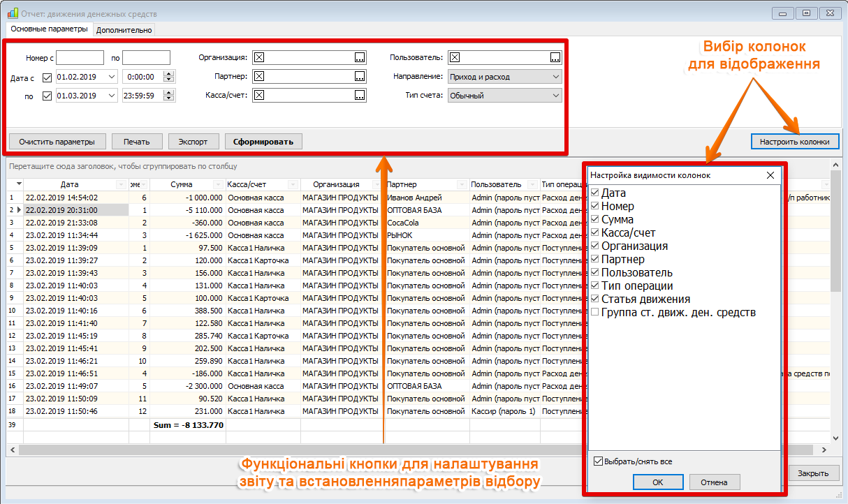Image resolution: width=848 pixels, height=504 pixels.
Task: Clear the Партнер field with its X icon
Action: [x=258, y=76]
